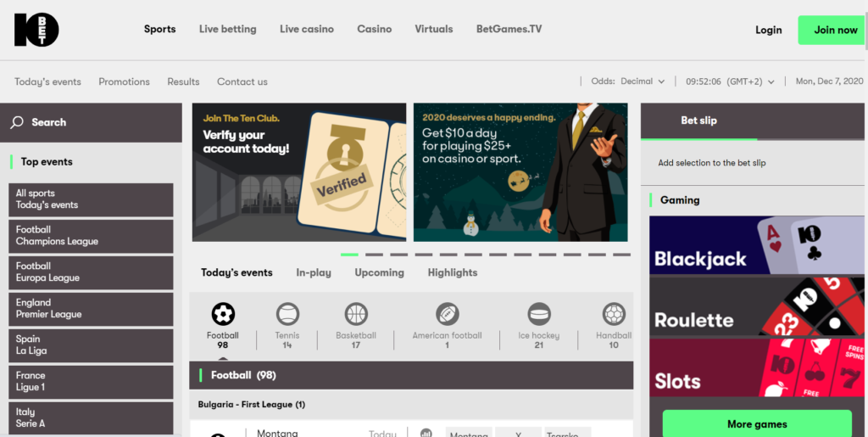This screenshot has width=868, height=437.
Task: Select the American football icon
Action: 448,314
